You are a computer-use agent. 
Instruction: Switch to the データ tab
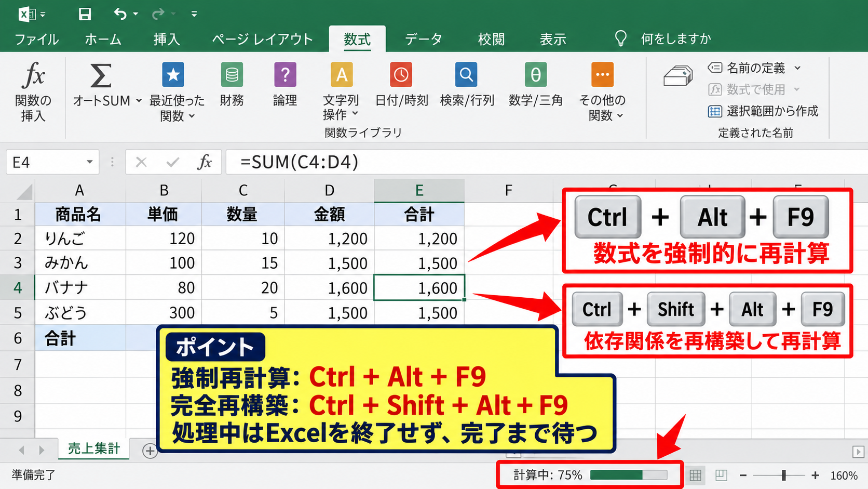point(424,39)
